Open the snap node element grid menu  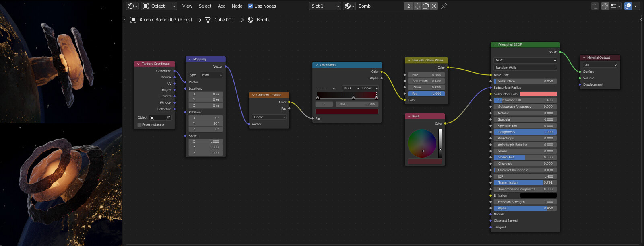[x=615, y=6]
